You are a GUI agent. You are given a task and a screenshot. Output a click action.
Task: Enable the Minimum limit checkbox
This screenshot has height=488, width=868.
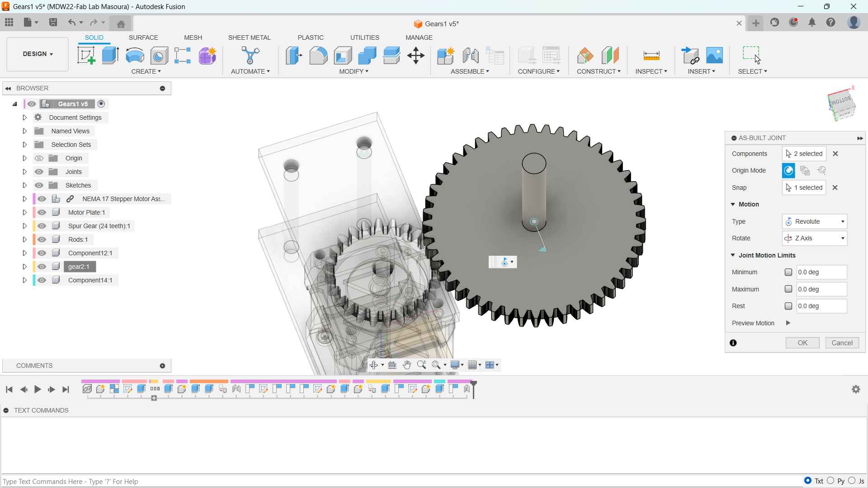(x=788, y=272)
